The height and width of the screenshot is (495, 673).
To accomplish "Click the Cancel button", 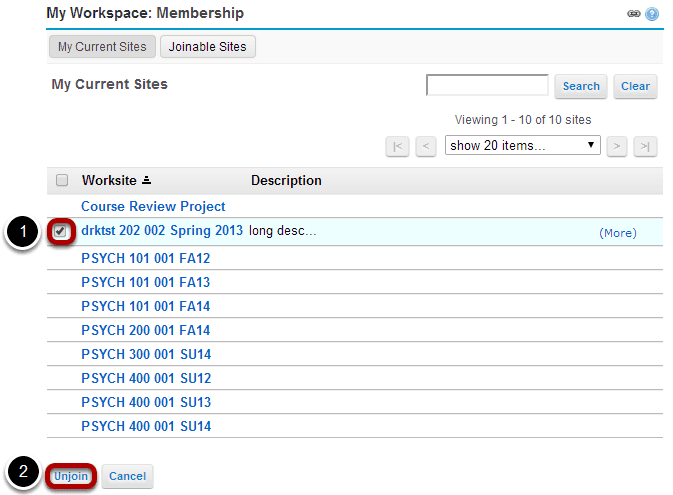I will (x=127, y=476).
